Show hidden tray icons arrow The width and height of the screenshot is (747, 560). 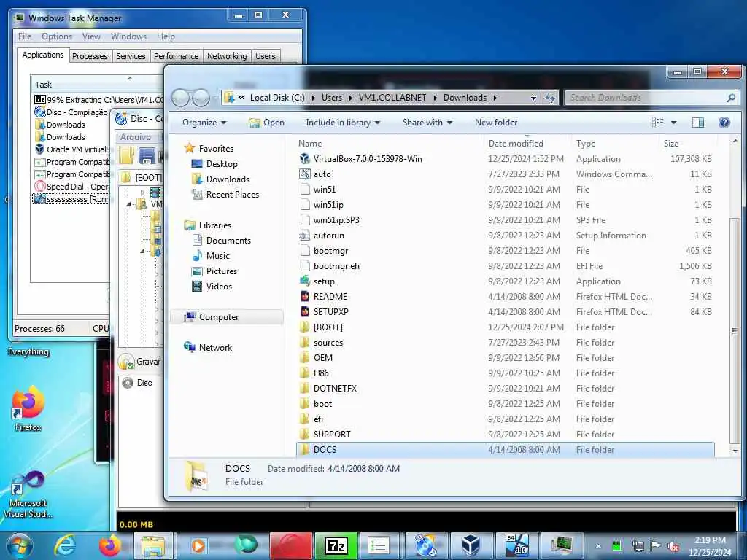(x=598, y=546)
